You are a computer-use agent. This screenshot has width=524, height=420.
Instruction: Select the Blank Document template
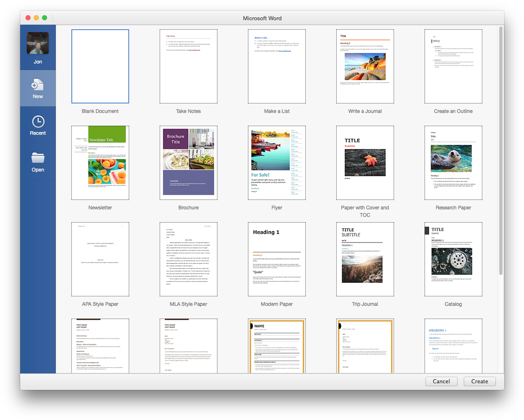[x=100, y=66]
